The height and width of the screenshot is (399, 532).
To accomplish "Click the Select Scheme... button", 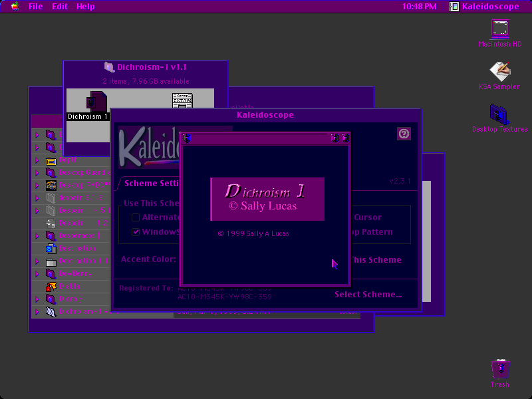I will click(368, 295).
